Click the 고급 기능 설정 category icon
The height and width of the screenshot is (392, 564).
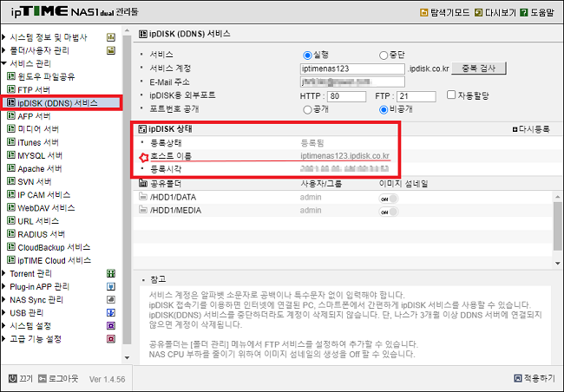[111, 339]
